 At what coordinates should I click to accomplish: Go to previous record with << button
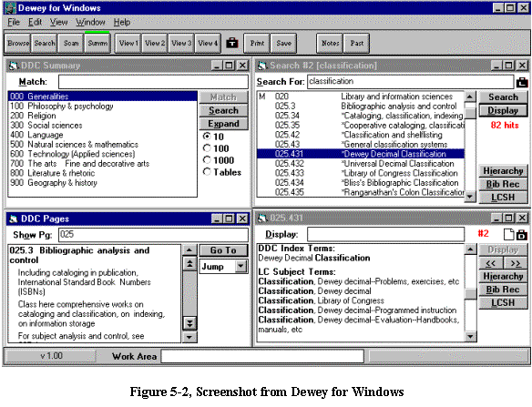click(491, 263)
